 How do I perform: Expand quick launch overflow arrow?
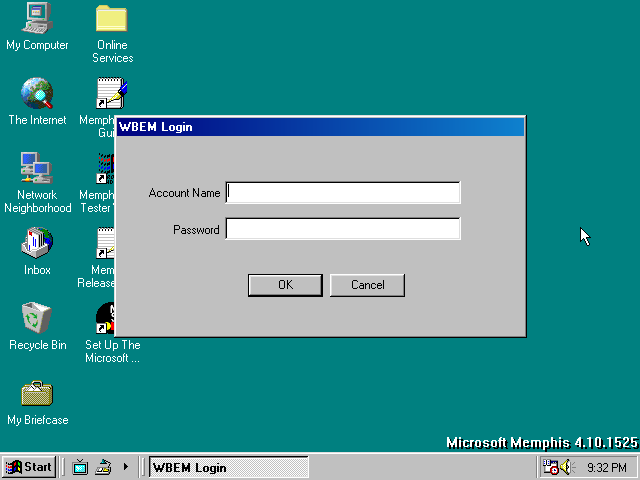click(126, 467)
